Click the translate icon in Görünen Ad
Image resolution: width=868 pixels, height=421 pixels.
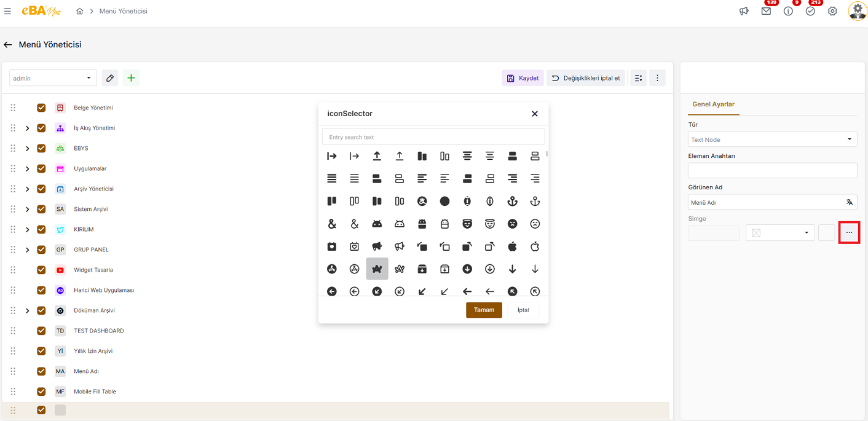849,202
